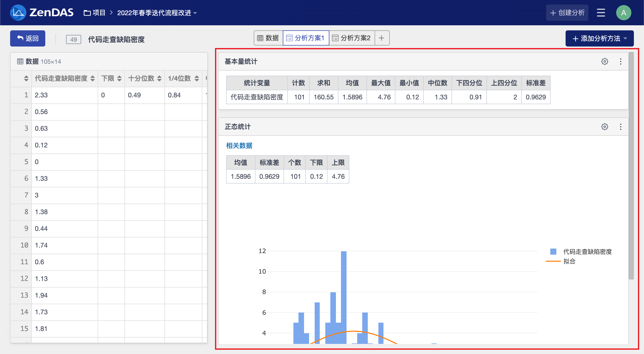Sort the 十分位数 column

[159, 78]
